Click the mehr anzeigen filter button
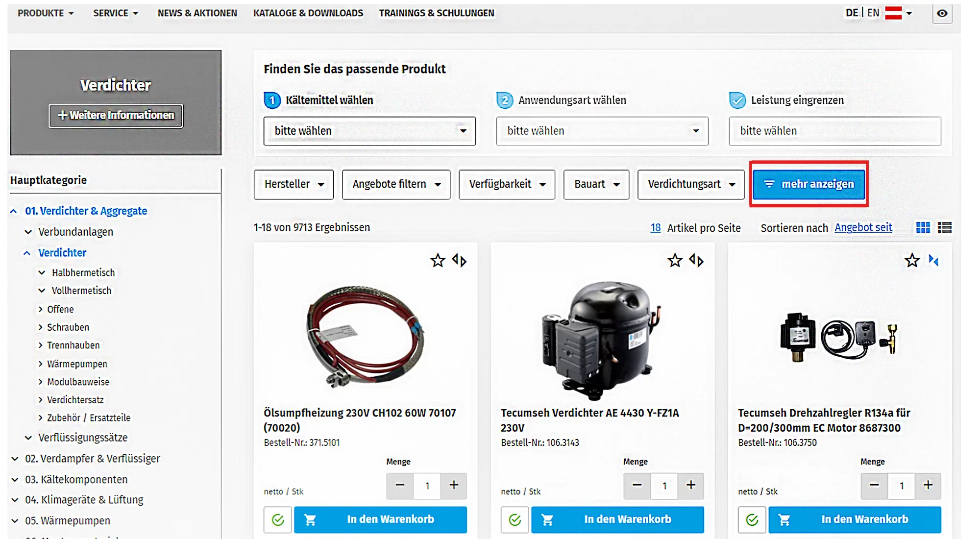 pos(809,184)
